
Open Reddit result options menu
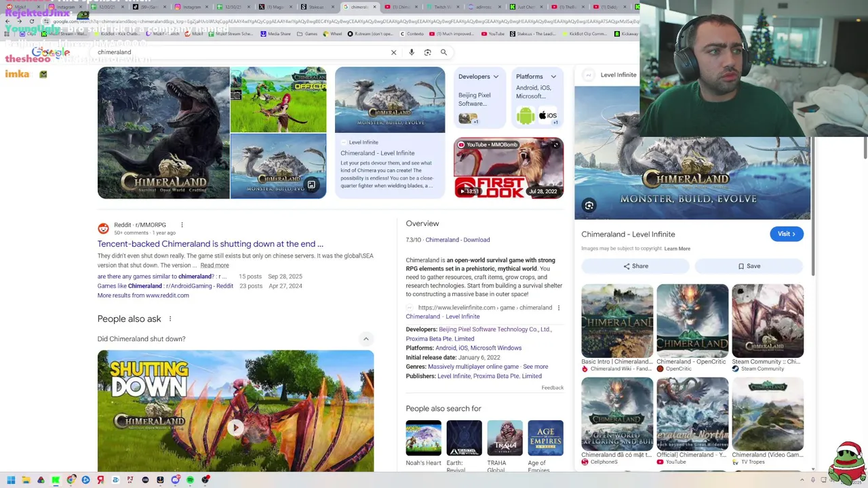182,225
